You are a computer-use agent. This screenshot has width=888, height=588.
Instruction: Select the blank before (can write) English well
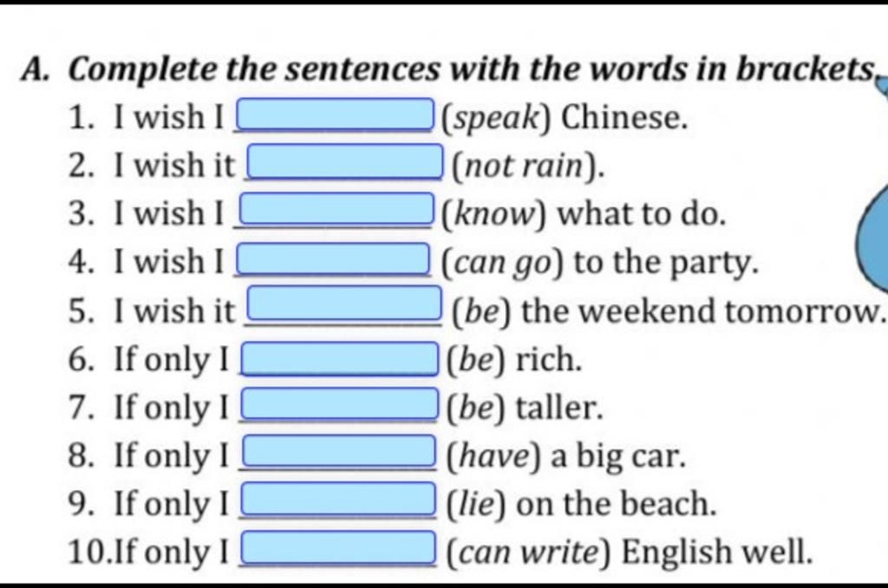click(x=340, y=548)
